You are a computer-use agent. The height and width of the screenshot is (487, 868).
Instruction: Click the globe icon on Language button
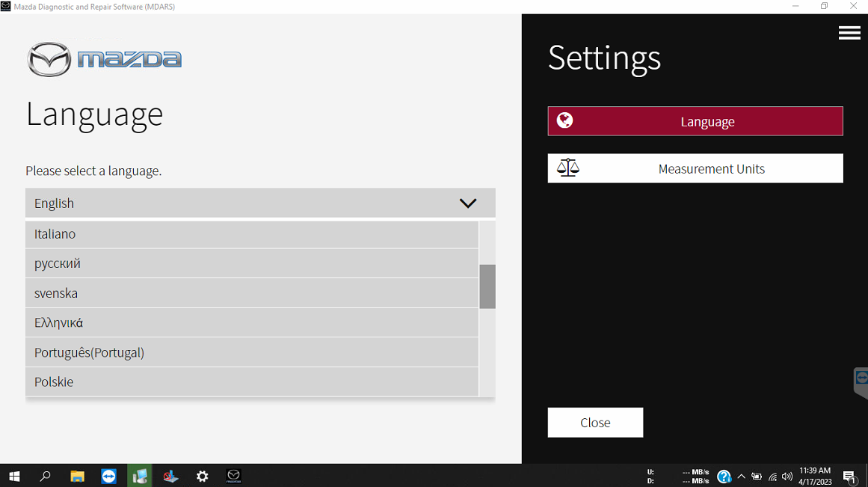[565, 120]
